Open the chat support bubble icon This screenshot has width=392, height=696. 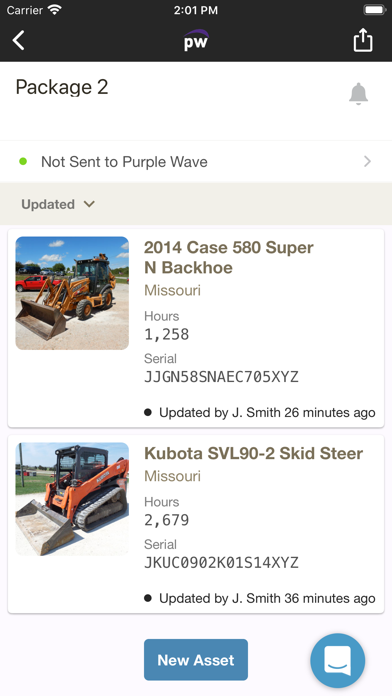click(x=338, y=660)
